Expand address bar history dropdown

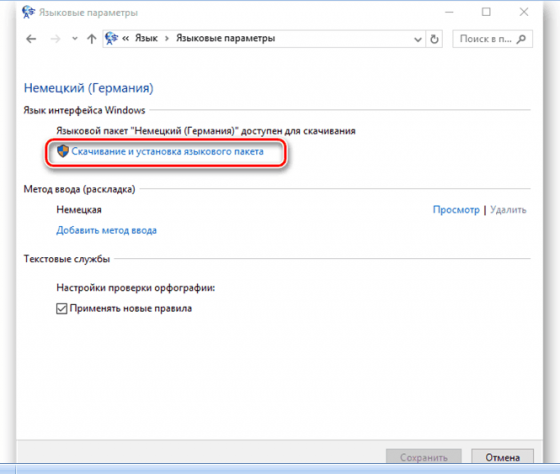418,39
